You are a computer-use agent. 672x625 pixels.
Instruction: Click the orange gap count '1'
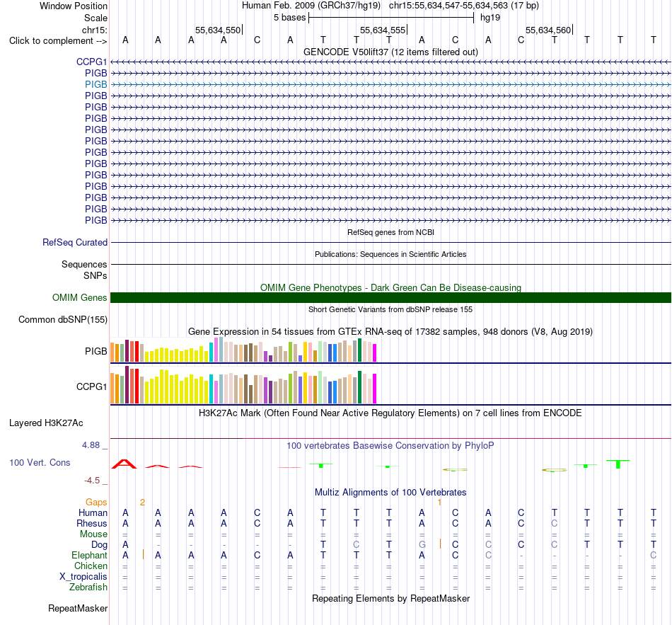click(439, 503)
